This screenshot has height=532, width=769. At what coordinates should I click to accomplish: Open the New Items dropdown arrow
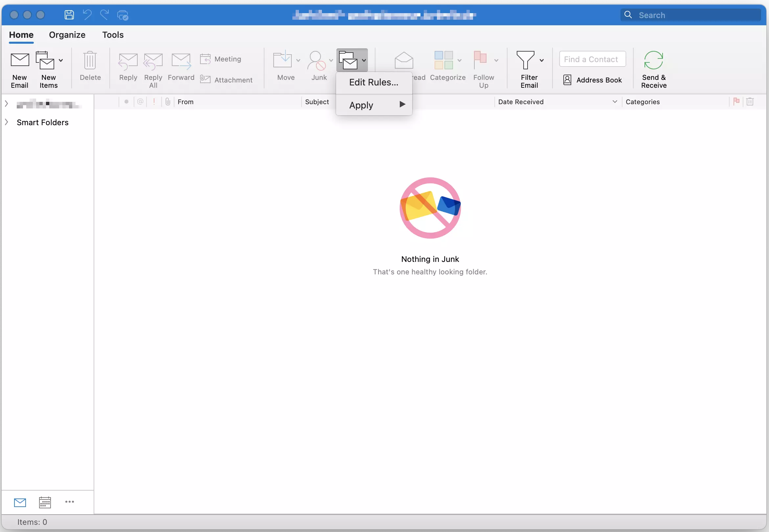tap(61, 60)
